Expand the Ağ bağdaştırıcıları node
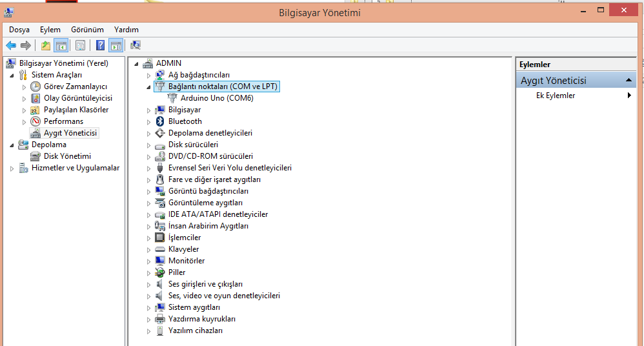644x346 pixels. tap(148, 76)
